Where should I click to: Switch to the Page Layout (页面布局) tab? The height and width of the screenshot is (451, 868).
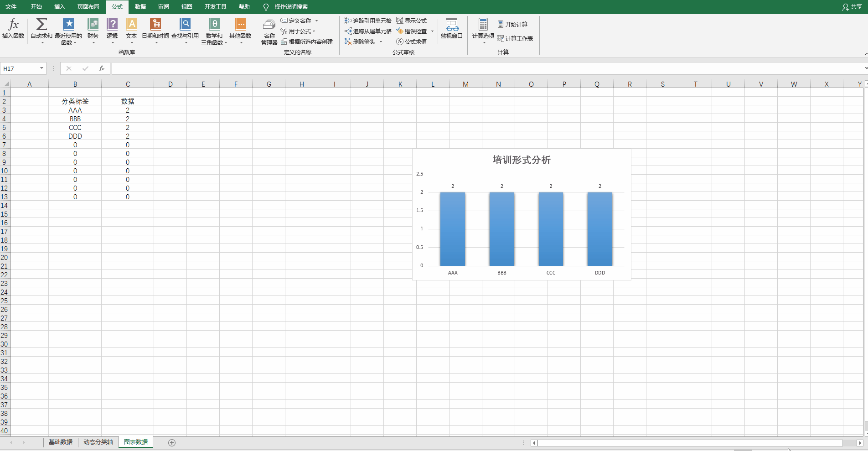click(88, 7)
